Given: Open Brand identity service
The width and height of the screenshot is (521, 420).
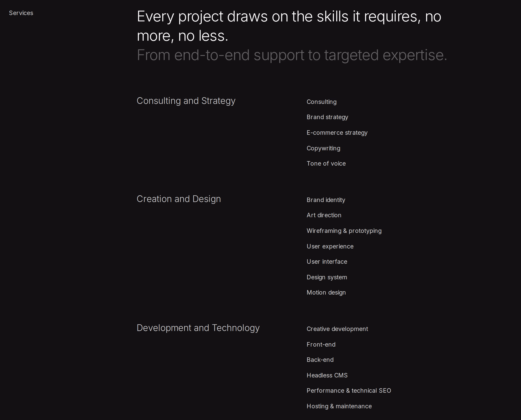Looking at the screenshot, I should (x=326, y=200).
